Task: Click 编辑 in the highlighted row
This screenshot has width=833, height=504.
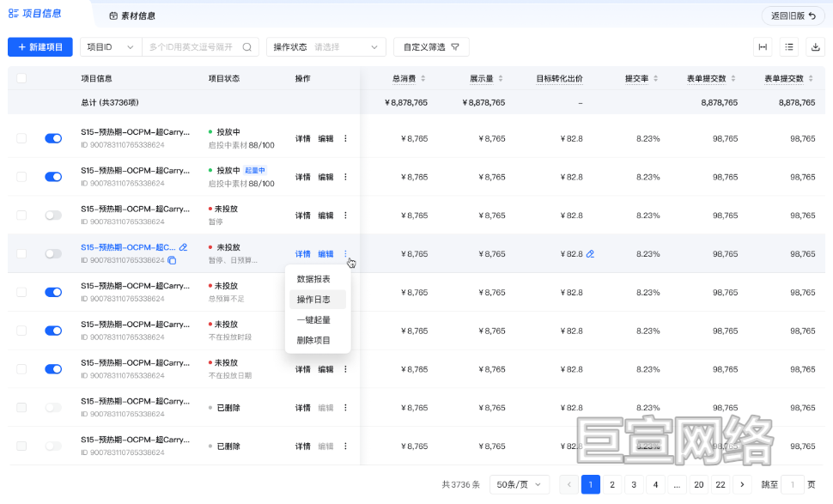Action: [x=325, y=254]
